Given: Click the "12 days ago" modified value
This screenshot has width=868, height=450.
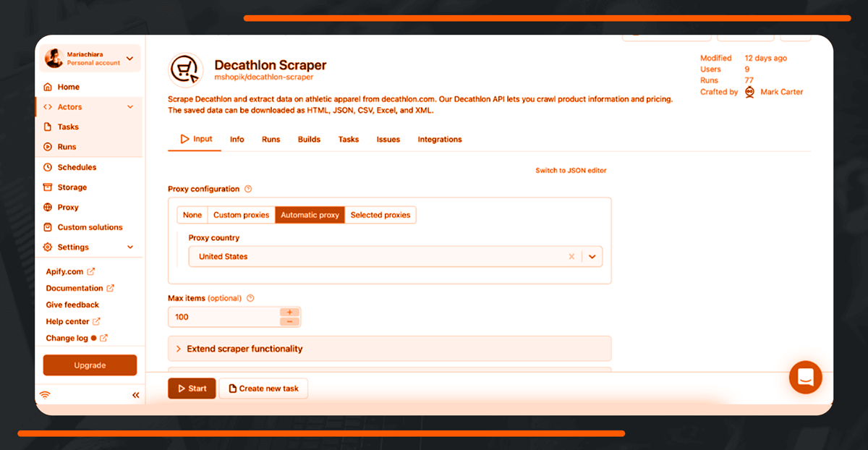Looking at the screenshot, I should pyautogui.click(x=766, y=58).
